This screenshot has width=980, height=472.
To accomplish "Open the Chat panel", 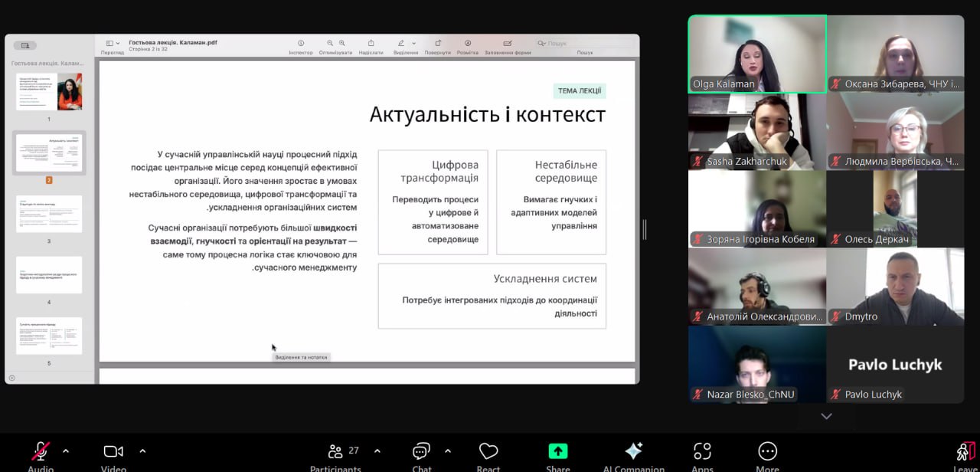I will pos(421,451).
